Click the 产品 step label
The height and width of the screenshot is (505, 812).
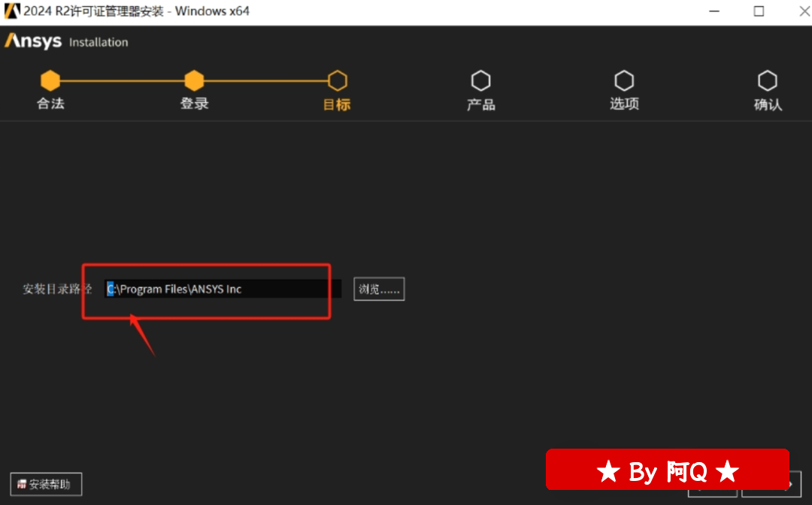(x=481, y=104)
